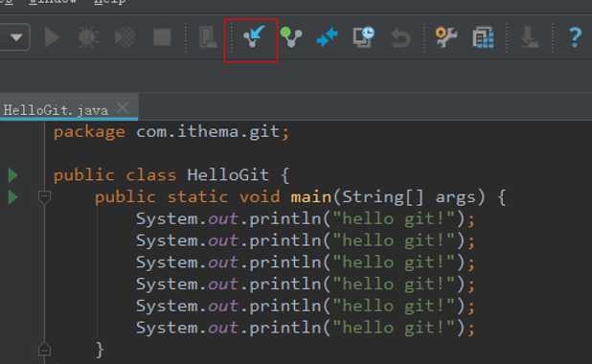Click the fold end marker at closing brace
Screen dimensions: 592x364
(45, 350)
